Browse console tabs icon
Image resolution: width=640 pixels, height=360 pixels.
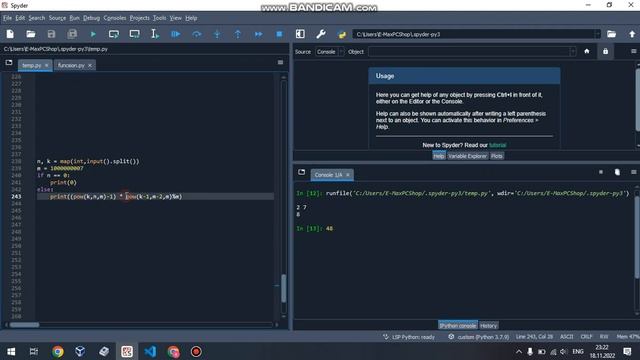[302, 172]
